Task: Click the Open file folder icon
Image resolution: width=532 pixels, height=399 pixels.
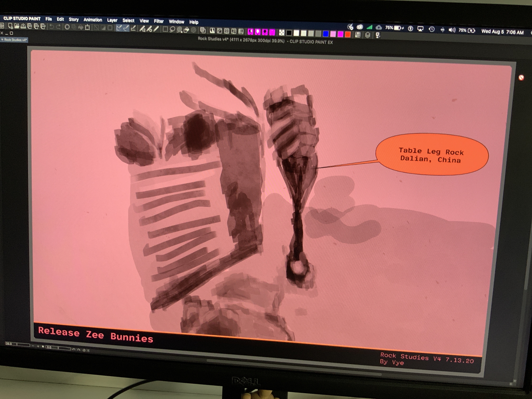Action: tap(17, 26)
